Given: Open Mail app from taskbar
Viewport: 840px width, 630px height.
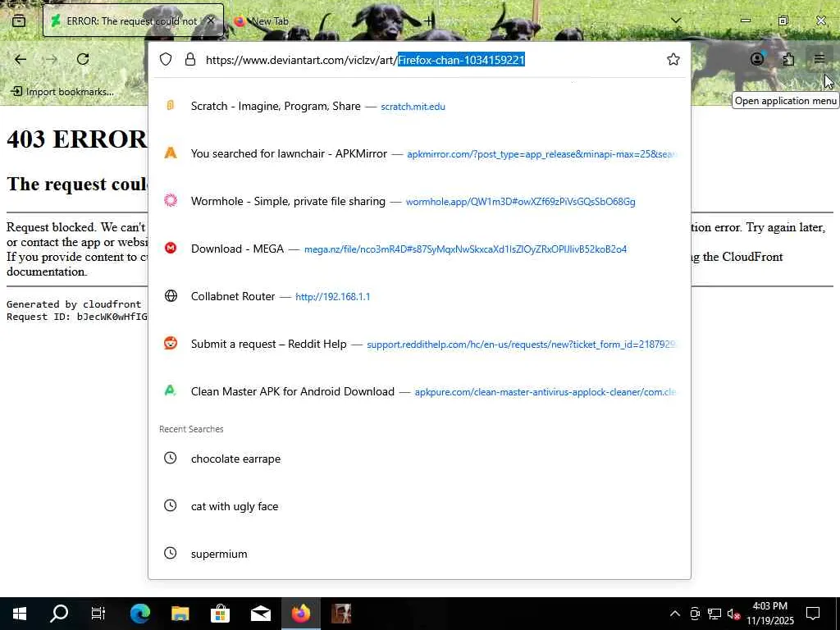Looking at the screenshot, I should [260, 614].
